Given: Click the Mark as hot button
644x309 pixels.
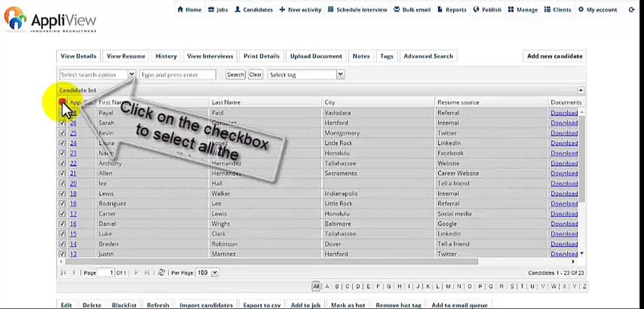Looking at the screenshot, I should pyautogui.click(x=348, y=305).
